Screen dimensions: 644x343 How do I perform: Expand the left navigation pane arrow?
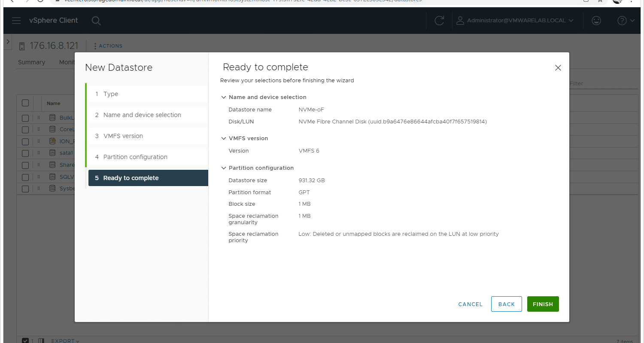coord(8,42)
